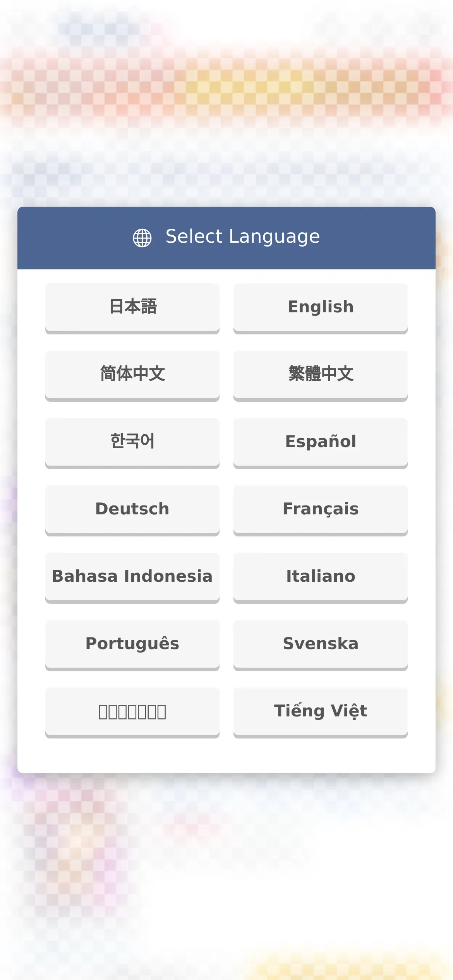This screenshot has height=980, width=453.
Task: Choose Svenska language button
Action: (320, 644)
